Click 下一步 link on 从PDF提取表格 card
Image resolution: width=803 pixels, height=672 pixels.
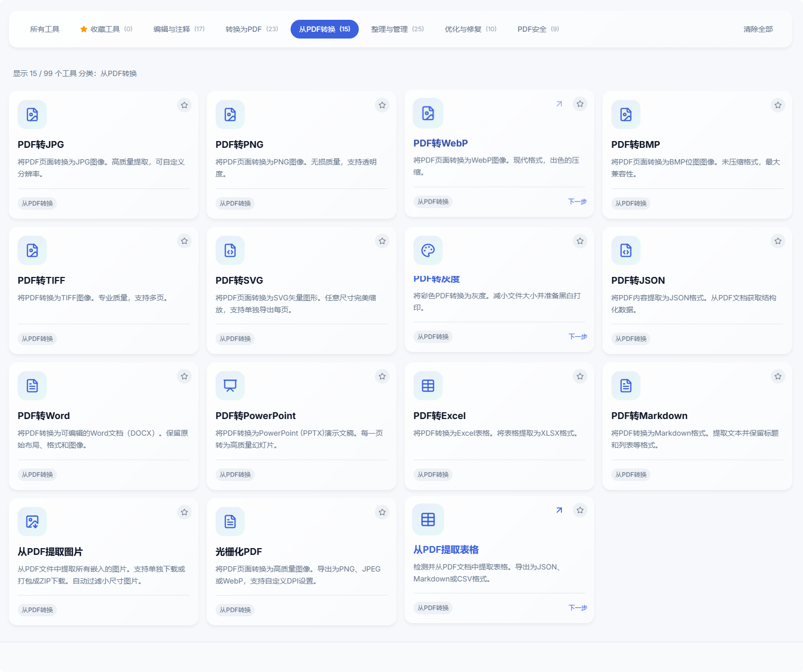(578, 607)
